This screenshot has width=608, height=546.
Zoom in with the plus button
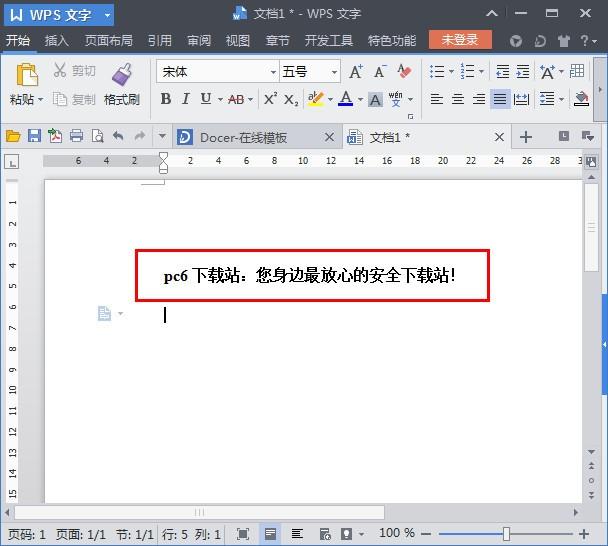[584, 534]
